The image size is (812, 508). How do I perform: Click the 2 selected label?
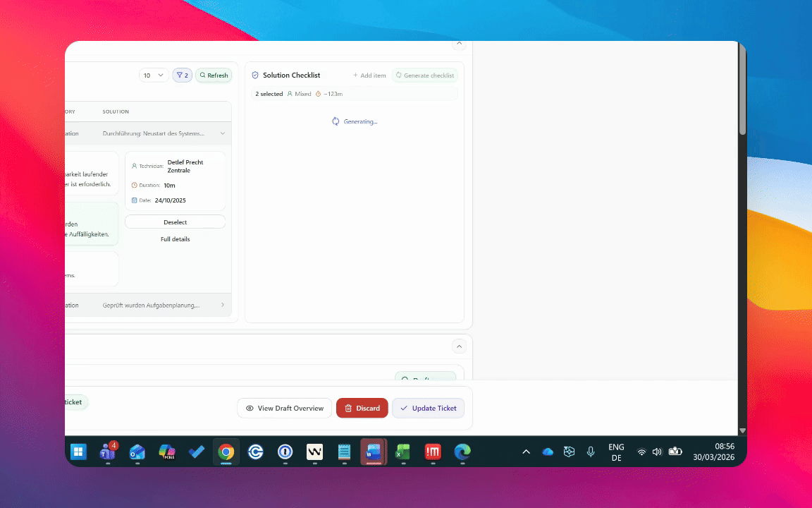[x=269, y=94]
